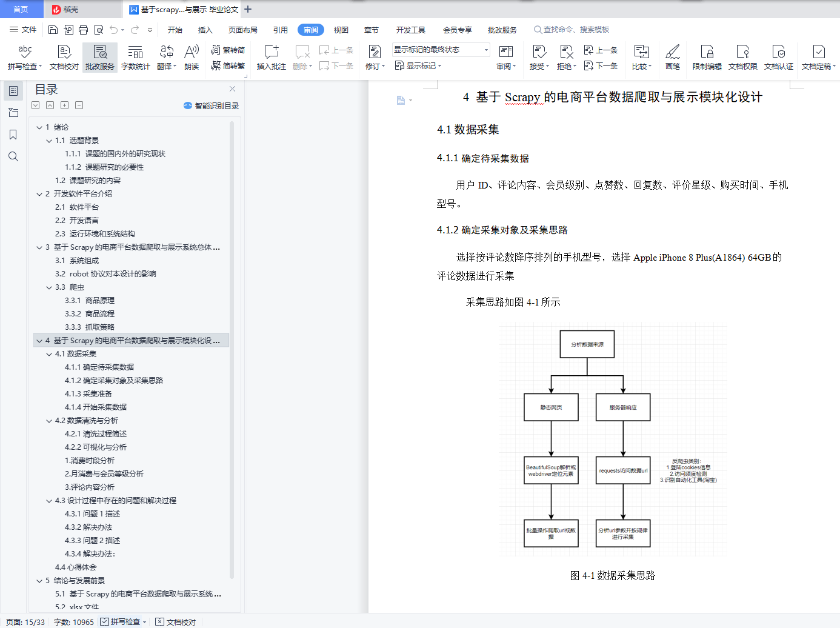
Task: Click the page icon beside the chapter 4 heading
Action: coord(401,100)
